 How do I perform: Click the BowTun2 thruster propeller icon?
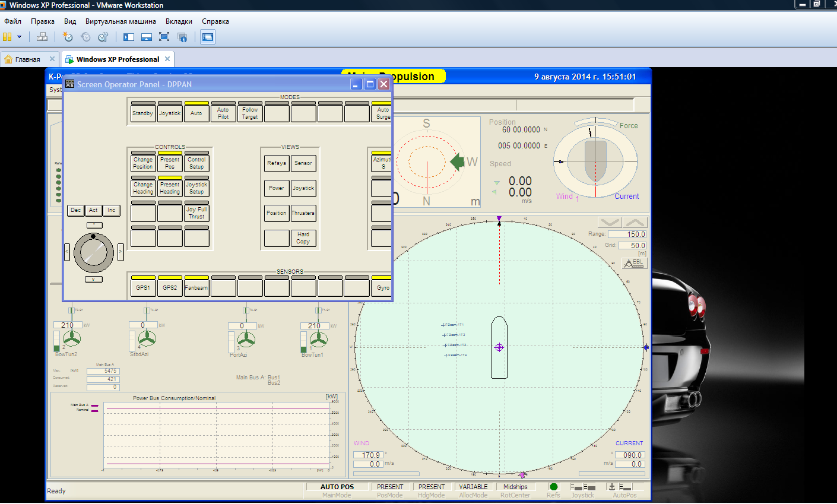[x=72, y=339]
